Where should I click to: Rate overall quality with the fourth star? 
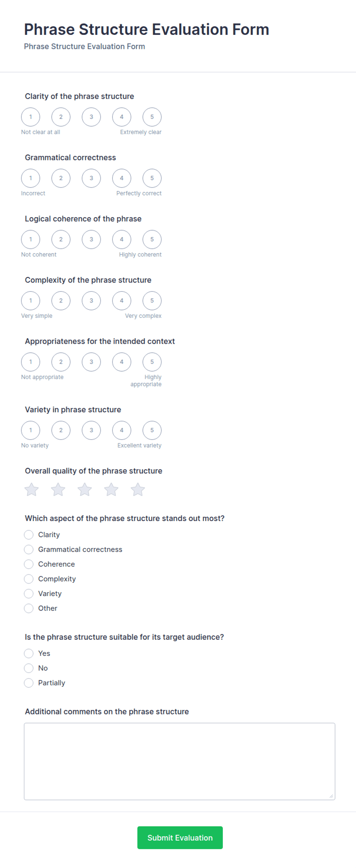pos(111,489)
